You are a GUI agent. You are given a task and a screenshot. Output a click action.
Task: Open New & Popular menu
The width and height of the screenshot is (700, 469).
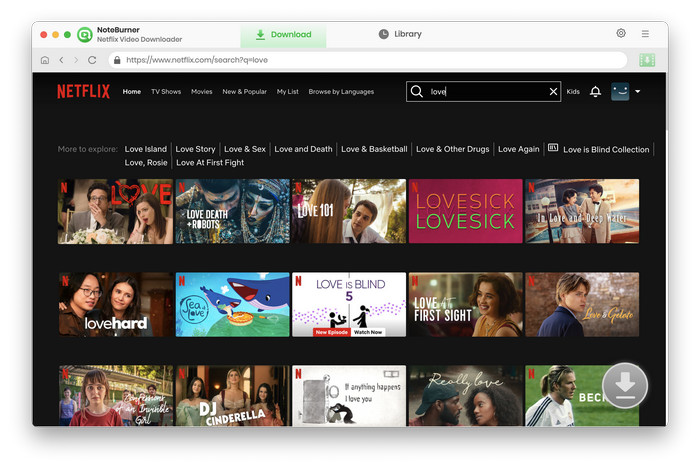[x=245, y=91]
